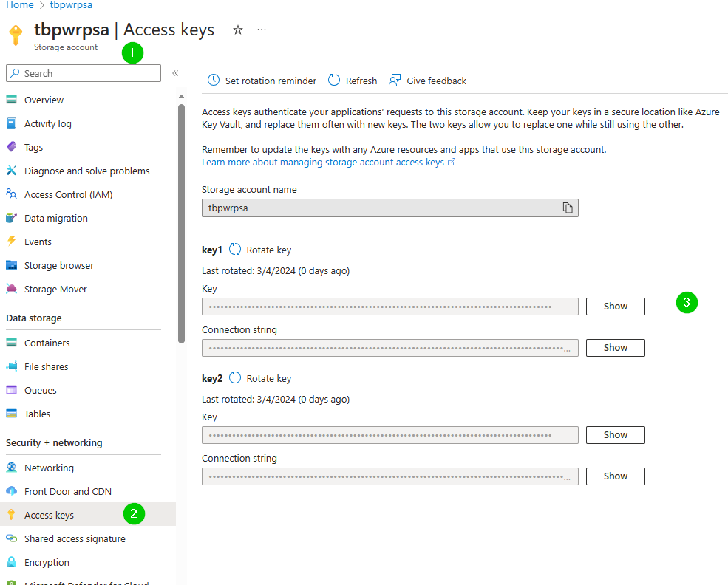
Task: Click the sidebar scroll up arrow
Action: click(182, 97)
